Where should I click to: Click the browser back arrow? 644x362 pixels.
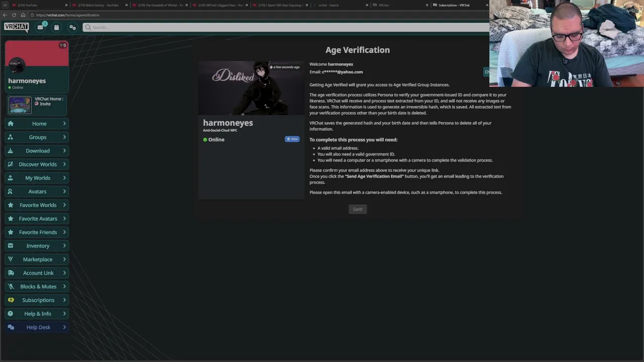click(x=5, y=15)
